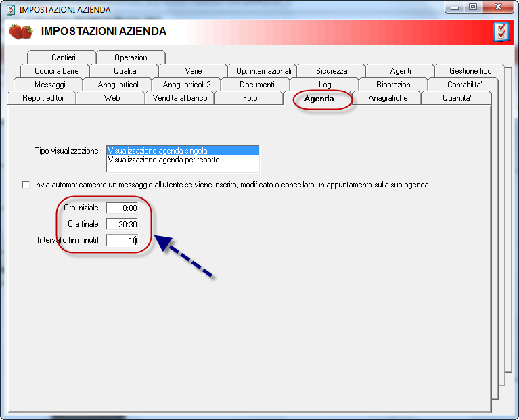Open the Op. internazionali tab
Screen dimensions: 519x420
point(262,71)
